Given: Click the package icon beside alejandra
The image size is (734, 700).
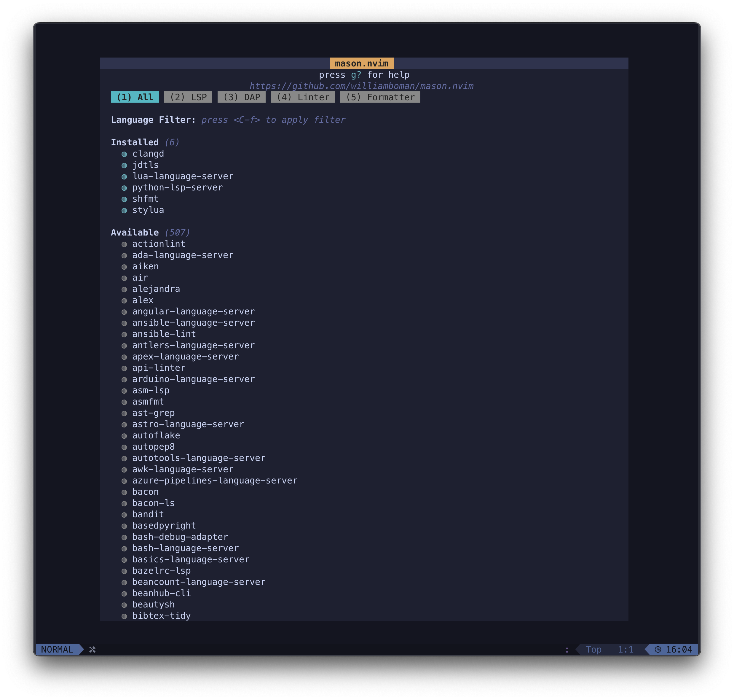Looking at the screenshot, I should tap(124, 289).
